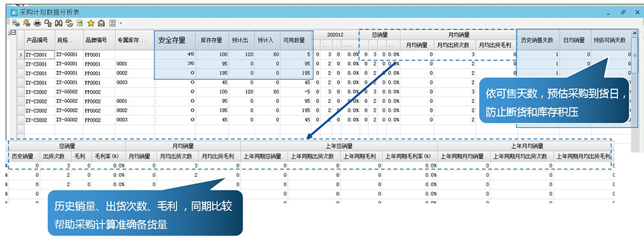Refresh data with the yellow arrows icon
Screen dimensions: 644x242
click(69, 23)
